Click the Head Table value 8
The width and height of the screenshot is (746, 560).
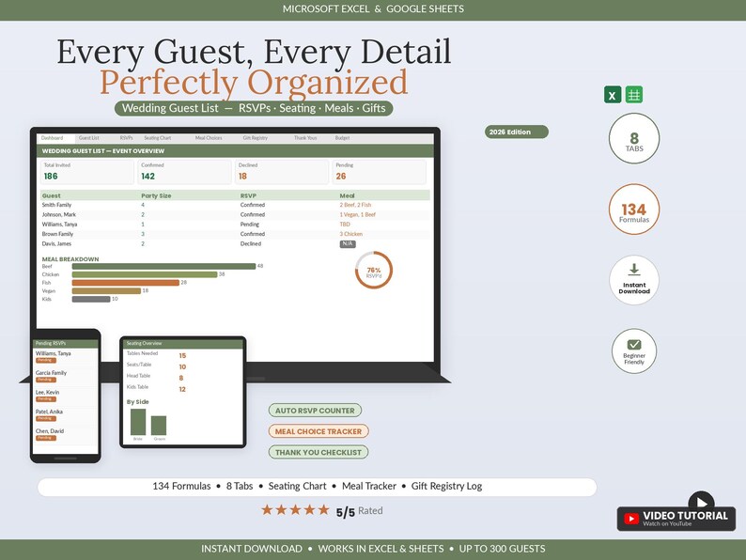[x=181, y=379]
